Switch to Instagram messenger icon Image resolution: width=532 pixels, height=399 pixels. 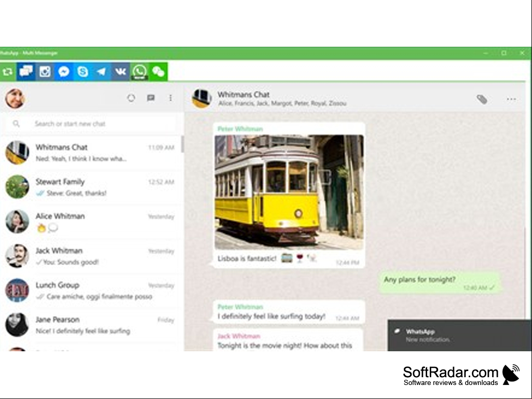[45, 72]
